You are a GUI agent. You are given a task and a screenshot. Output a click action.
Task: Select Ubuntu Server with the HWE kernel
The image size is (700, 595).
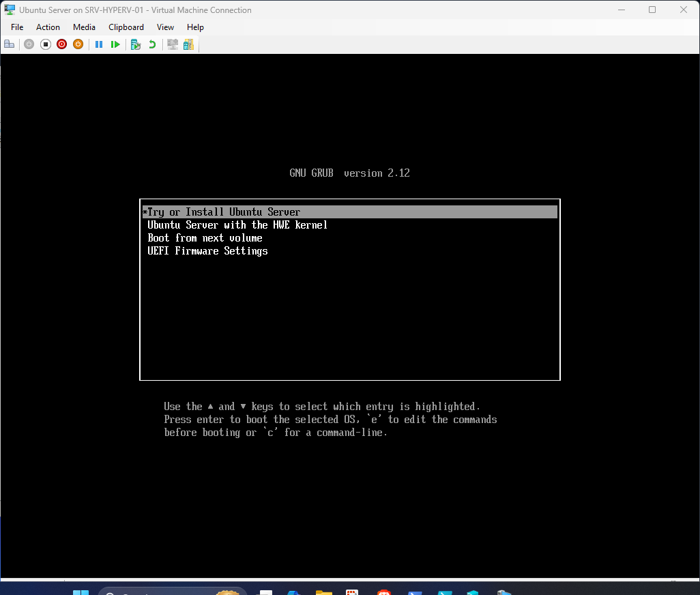237,224
